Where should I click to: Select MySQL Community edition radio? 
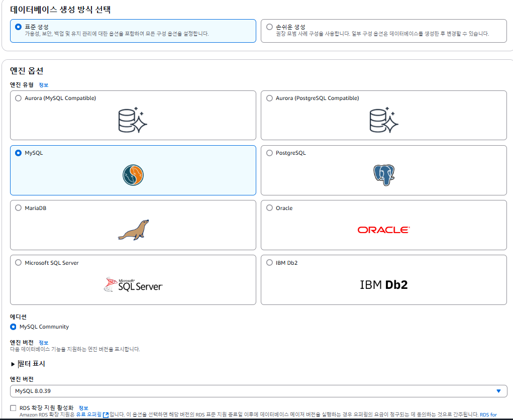(x=13, y=327)
